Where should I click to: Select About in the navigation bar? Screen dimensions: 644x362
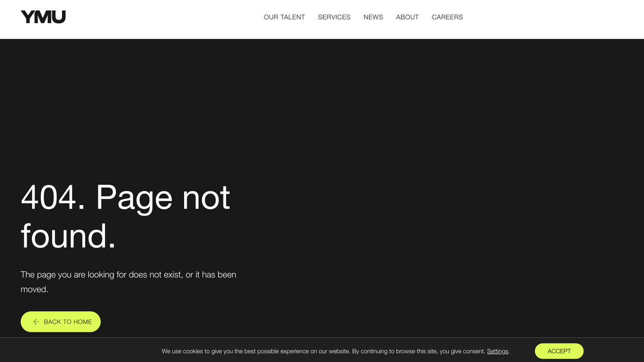407,17
